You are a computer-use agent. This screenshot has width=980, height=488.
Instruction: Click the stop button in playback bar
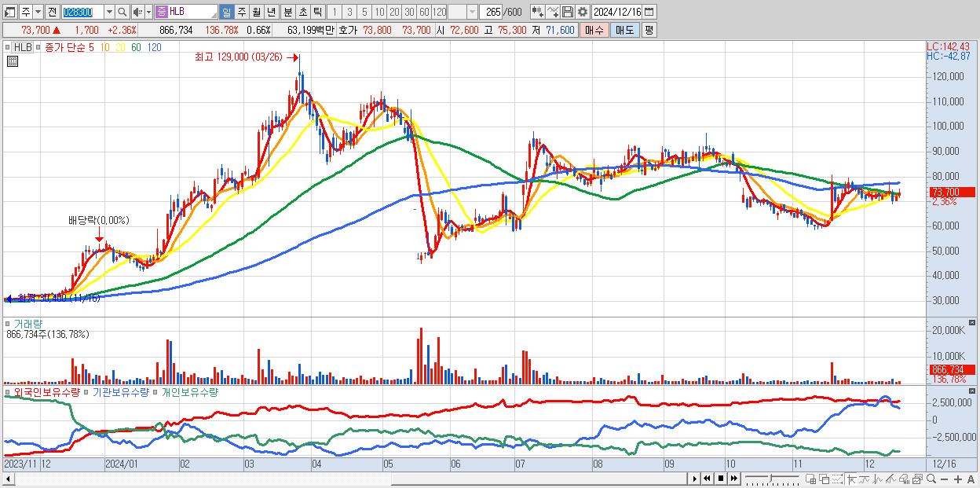point(721,479)
